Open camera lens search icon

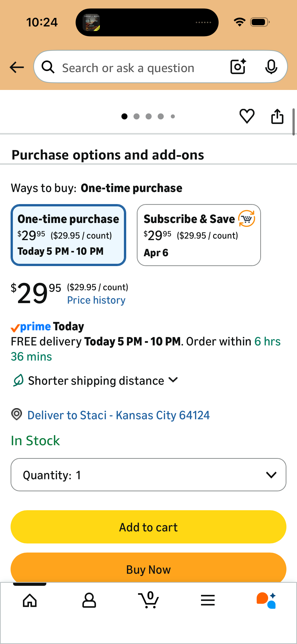point(238,67)
